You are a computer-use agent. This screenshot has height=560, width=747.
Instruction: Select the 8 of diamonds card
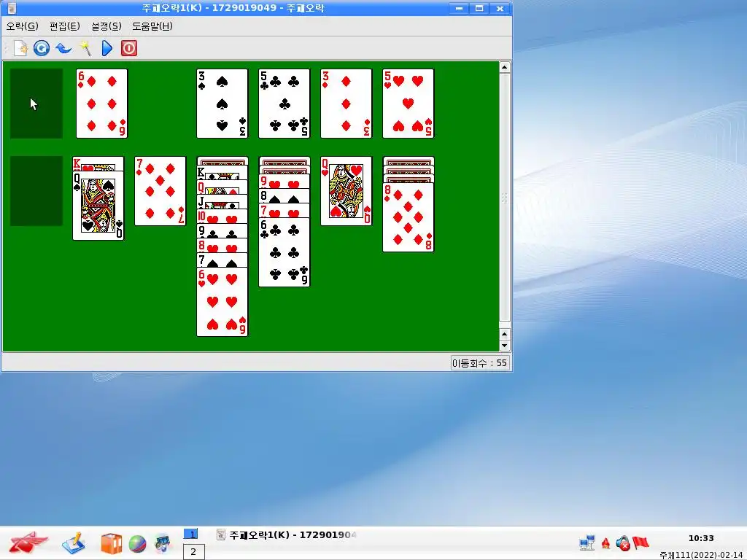(409, 217)
